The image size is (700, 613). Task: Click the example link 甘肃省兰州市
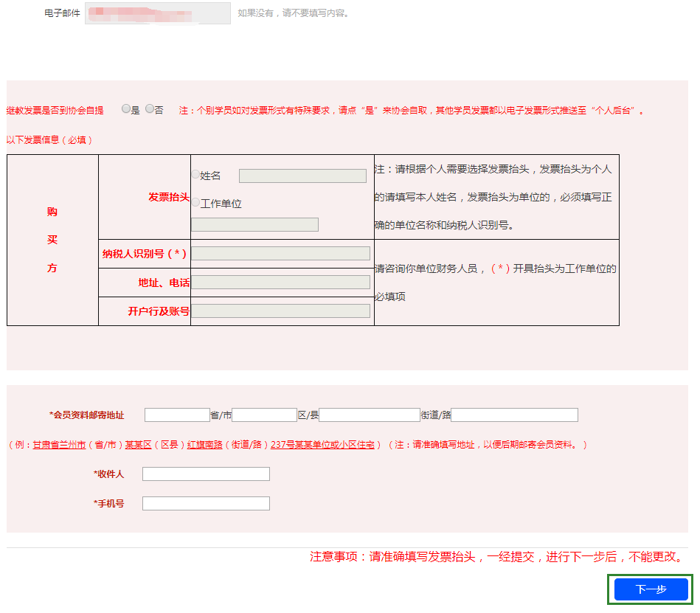point(59,445)
